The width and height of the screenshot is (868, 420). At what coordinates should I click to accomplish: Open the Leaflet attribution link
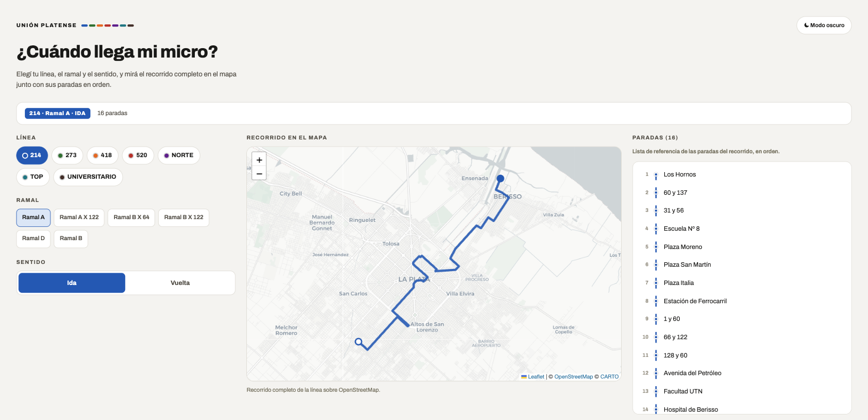[x=533, y=377]
